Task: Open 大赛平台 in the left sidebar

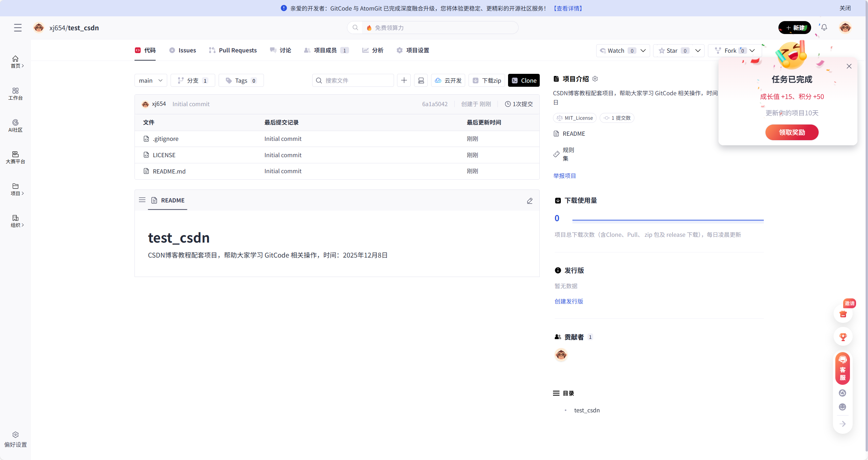Action: click(x=15, y=157)
